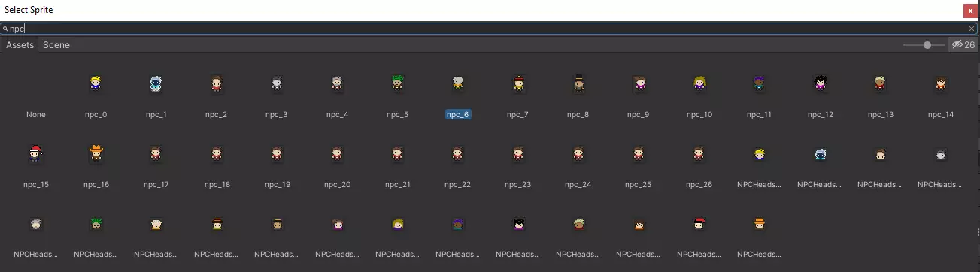Image resolution: width=980 pixels, height=272 pixels.
Task: Click the search magnifier icon
Action: [6, 29]
